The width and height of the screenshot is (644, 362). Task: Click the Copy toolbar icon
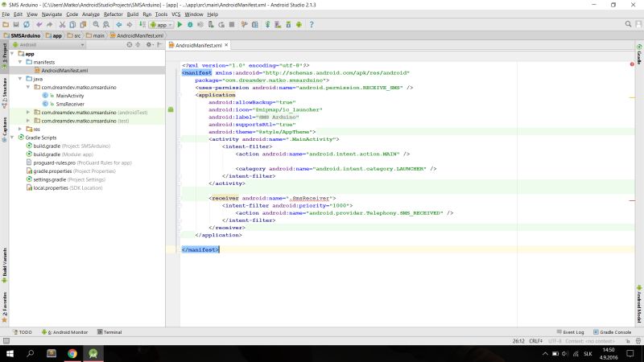pos(72,25)
